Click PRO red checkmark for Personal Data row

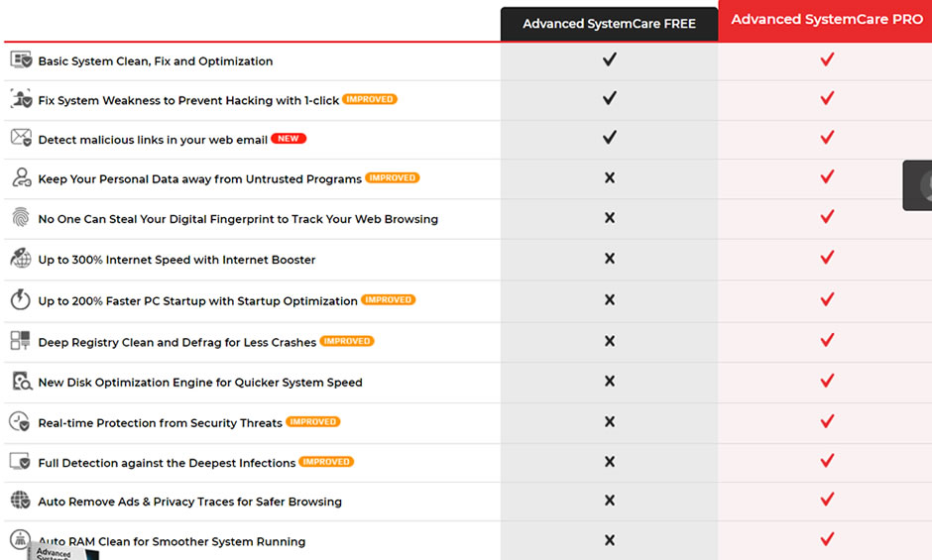(827, 176)
